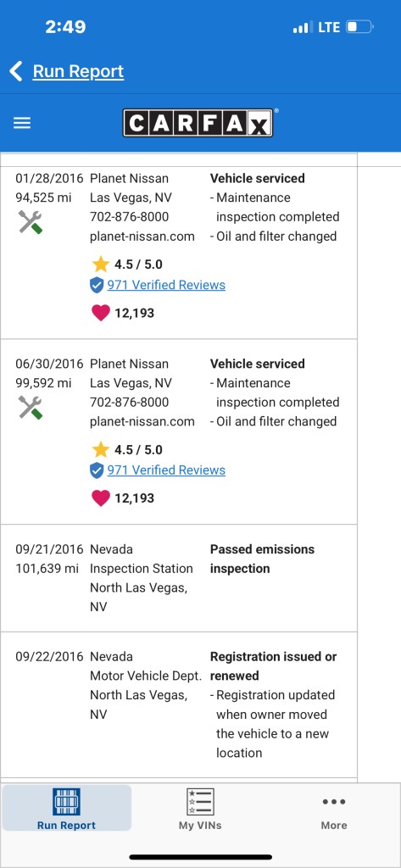Switch to the My VINs tab
This screenshot has height=868, width=401.
tap(200, 809)
